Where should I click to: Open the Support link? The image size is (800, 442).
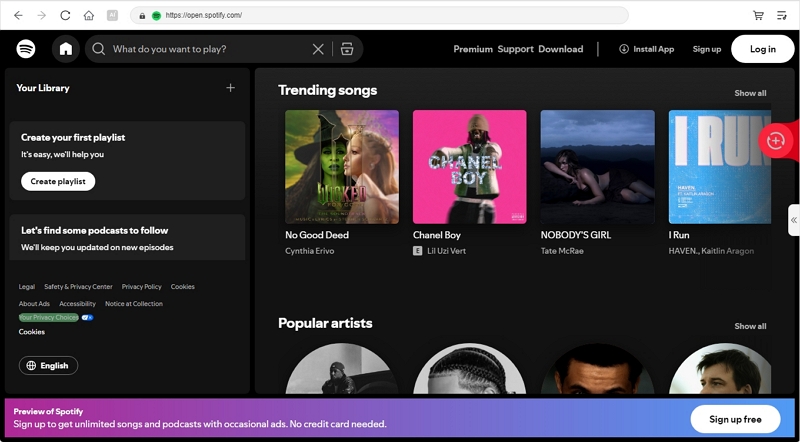pyautogui.click(x=515, y=49)
